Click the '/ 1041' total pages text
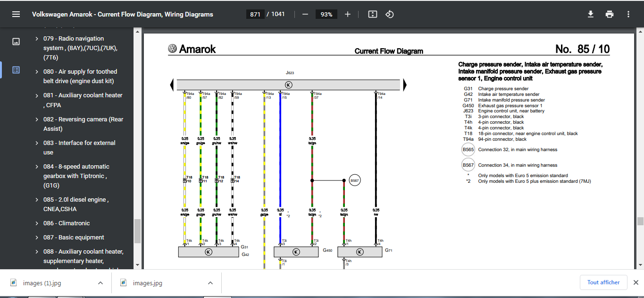Screen dimensions: 644x298 (x=276, y=14)
